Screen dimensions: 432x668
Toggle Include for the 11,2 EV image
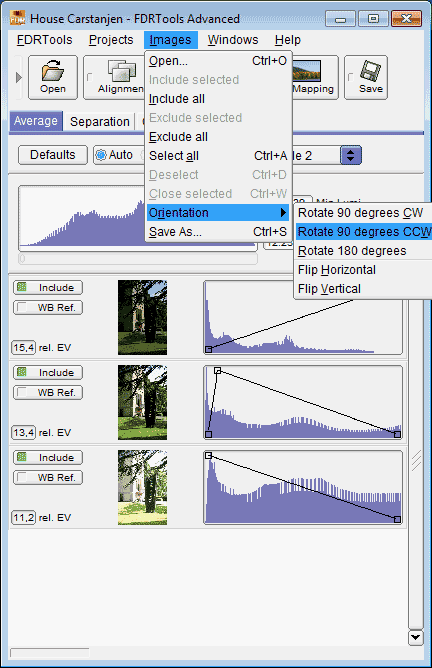[48, 458]
